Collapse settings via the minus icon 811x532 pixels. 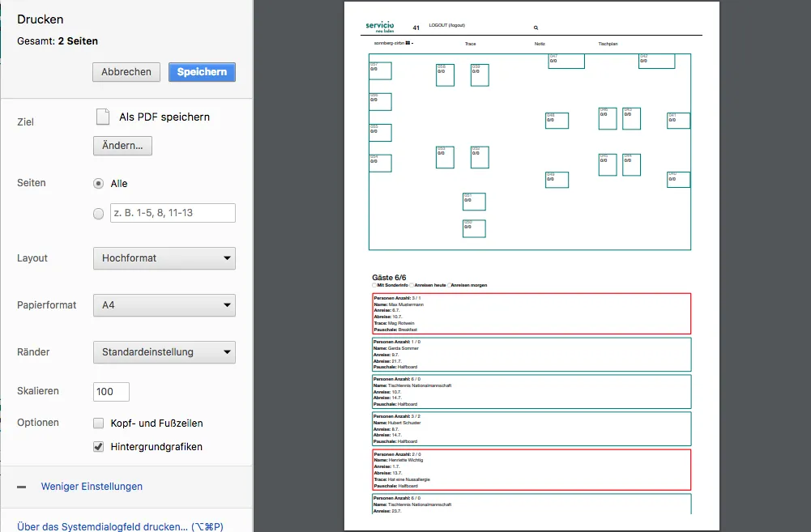click(x=21, y=487)
